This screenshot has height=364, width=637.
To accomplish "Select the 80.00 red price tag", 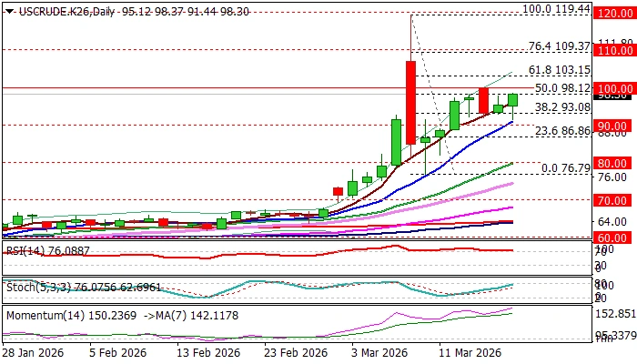I will 613,163.
